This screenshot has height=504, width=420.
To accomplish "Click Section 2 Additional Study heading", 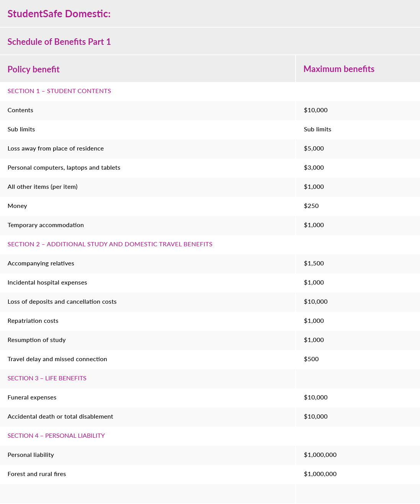I will 110,244.
